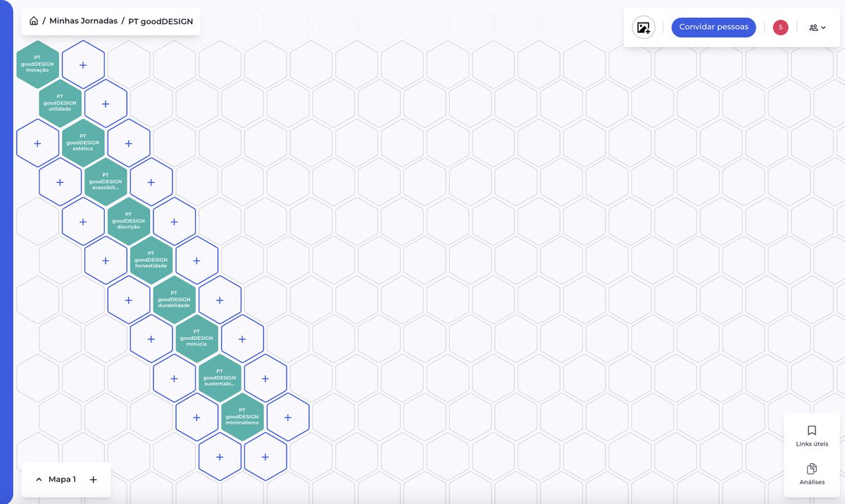Image resolution: width=845 pixels, height=504 pixels.
Task: Add hexagon directly left of acessibili... card
Action: (60, 182)
